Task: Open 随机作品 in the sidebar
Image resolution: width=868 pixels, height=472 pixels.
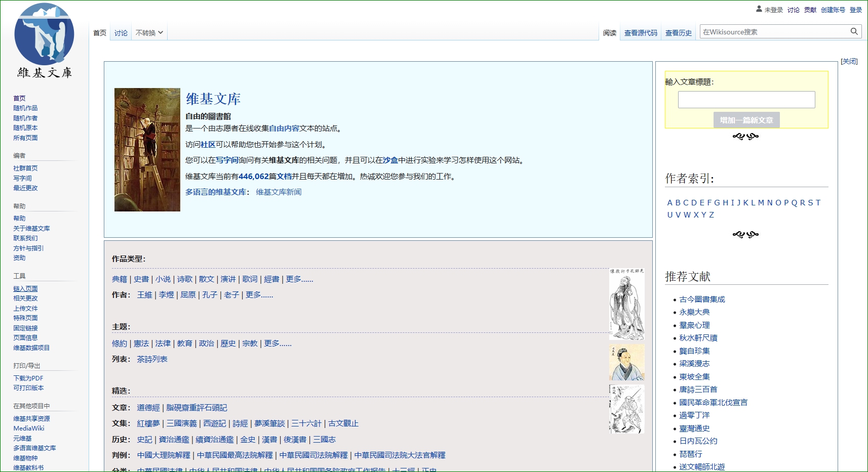Action: [25, 108]
